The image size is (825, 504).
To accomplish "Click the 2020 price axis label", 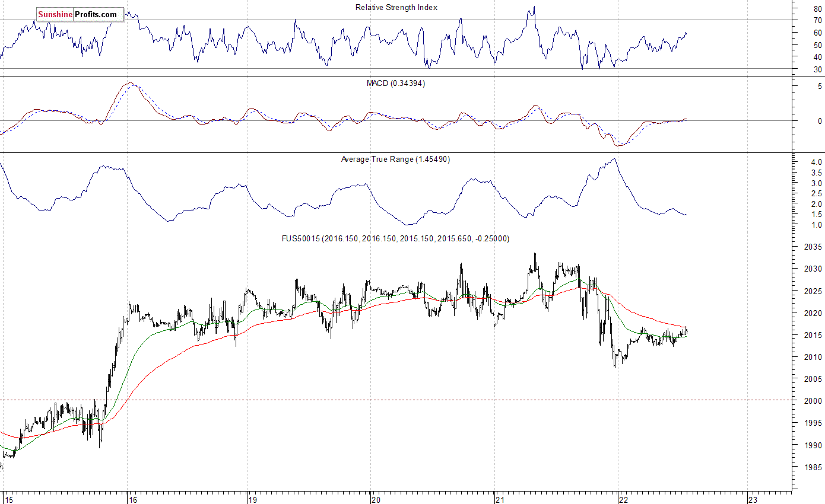I will pyautogui.click(x=813, y=313).
